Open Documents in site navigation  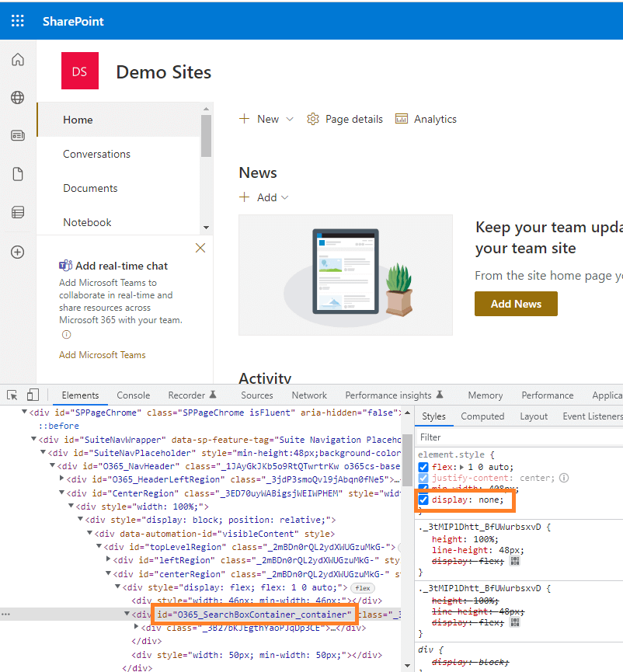pyautogui.click(x=90, y=188)
